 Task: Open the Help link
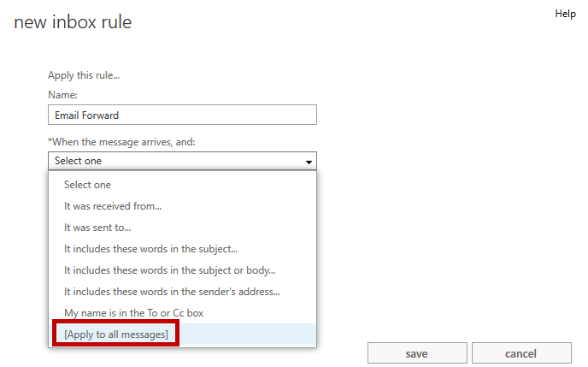(x=565, y=14)
